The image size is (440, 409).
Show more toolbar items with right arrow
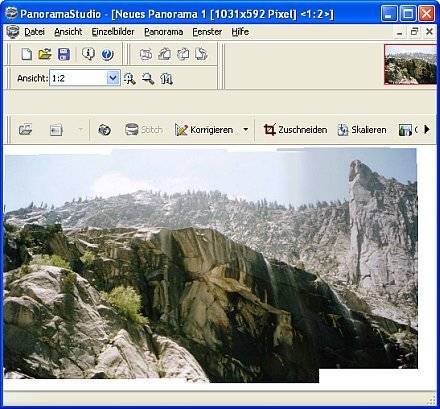click(427, 129)
